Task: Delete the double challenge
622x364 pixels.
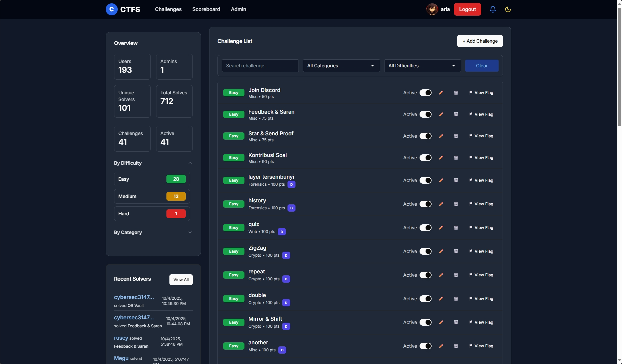Action: (x=456, y=299)
